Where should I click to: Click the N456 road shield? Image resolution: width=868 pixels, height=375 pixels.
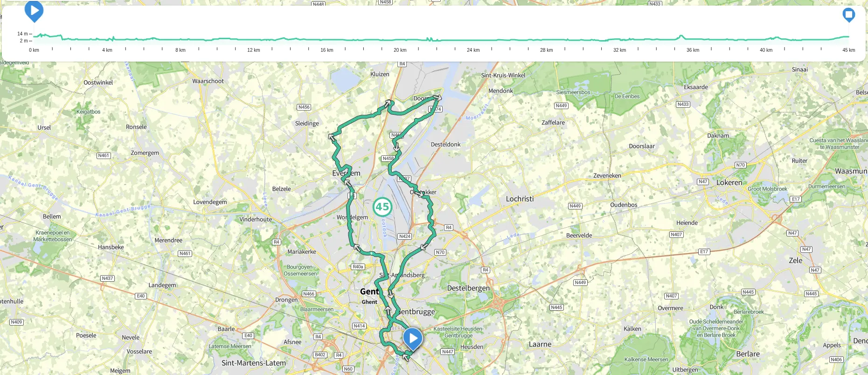304,107
